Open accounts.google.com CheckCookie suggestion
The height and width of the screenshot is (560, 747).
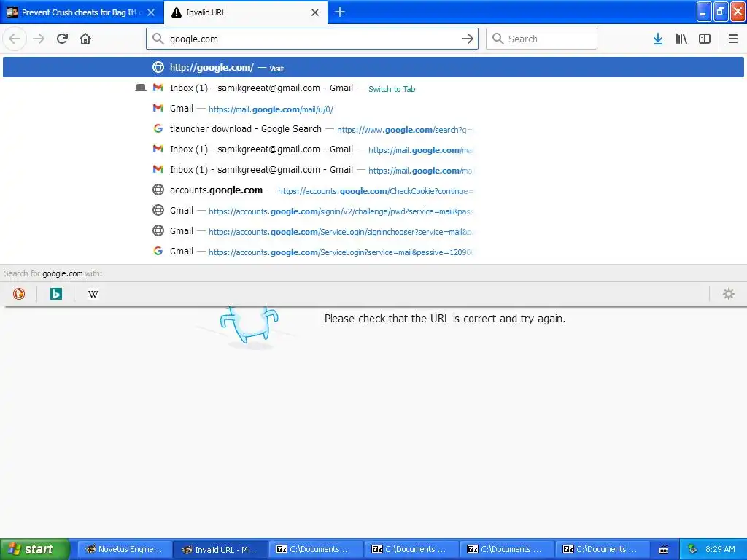(x=373, y=190)
